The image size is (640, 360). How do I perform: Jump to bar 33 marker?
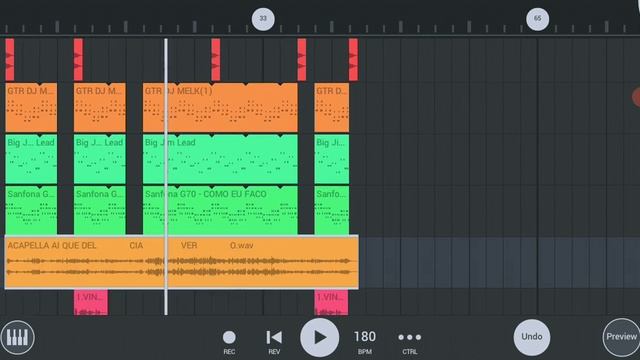click(x=263, y=19)
